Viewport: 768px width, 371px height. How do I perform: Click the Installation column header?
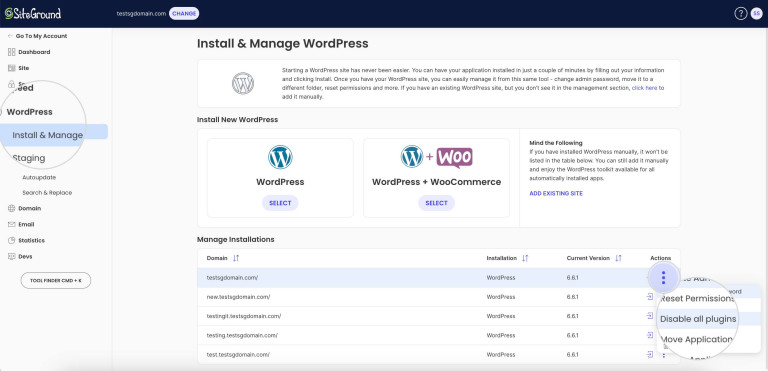click(x=502, y=258)
